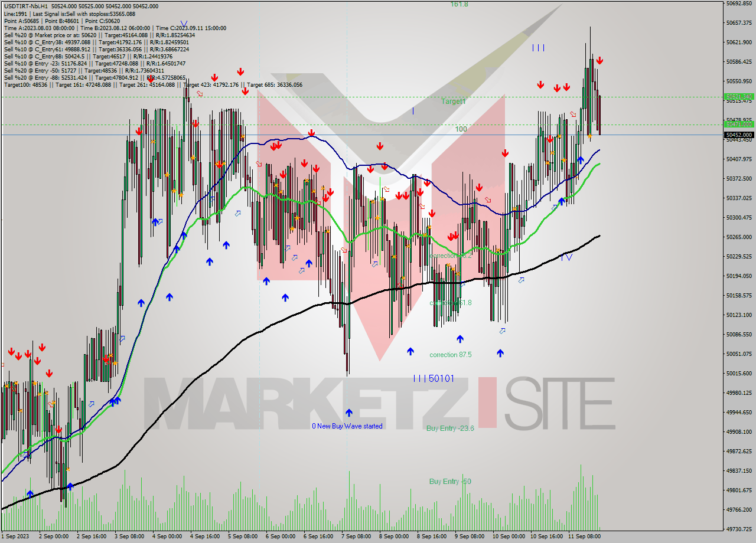Select the 'Buy Entry -50' label
The image size is (756, 543).
click(x=450, y=482)
